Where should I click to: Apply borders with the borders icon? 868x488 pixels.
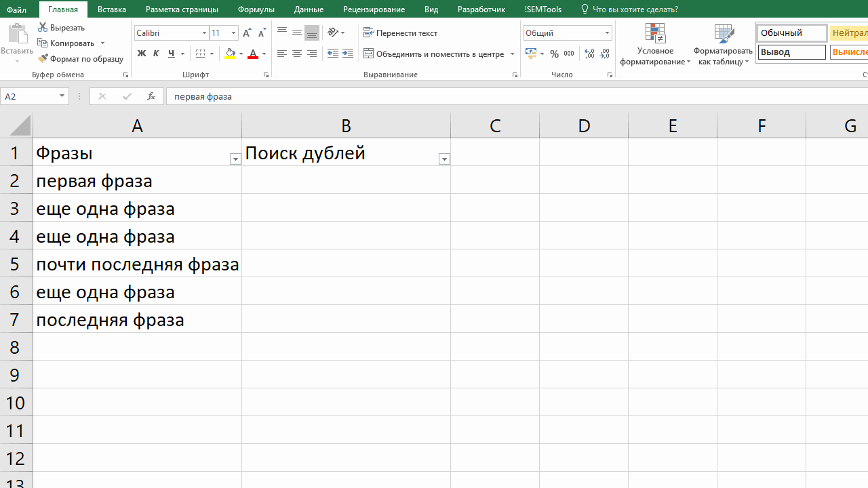point(200,54)
